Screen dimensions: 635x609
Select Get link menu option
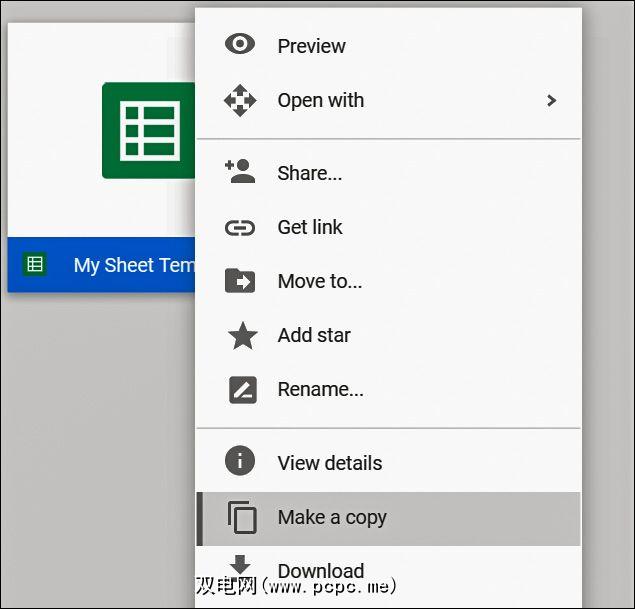[x=310, y=227]
